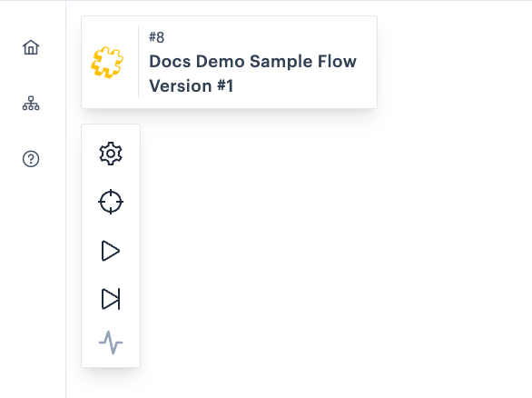The height and width of the screenshot is (398, 532).
Task: Run the flow with play icon
Action: pos(111,251)
